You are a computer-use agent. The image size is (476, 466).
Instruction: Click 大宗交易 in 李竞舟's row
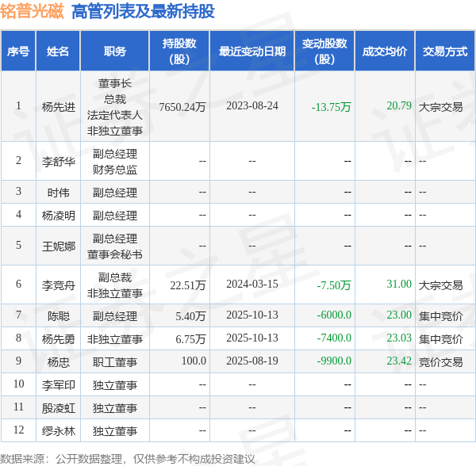click(441, 285)
